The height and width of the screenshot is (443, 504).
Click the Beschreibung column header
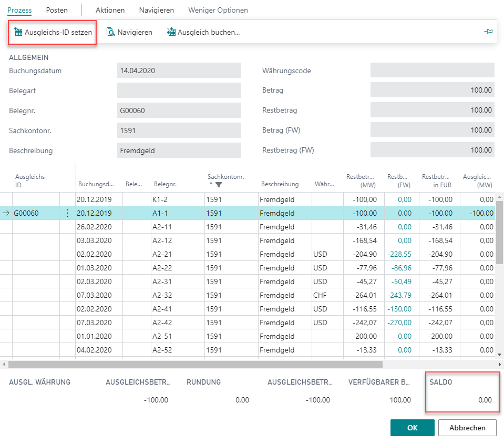click(x=280, y=184)
